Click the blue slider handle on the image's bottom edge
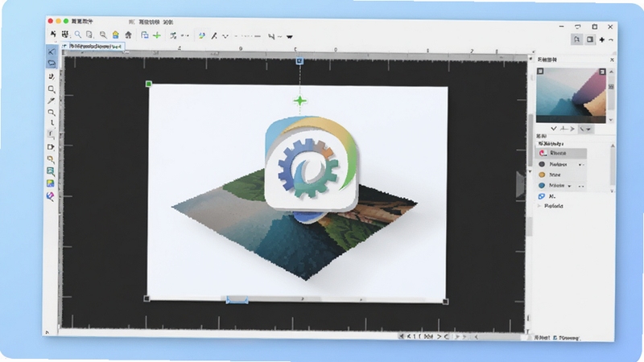Viewport: 644px width, 362px height. pyautogui.click(x=237, y=301)
